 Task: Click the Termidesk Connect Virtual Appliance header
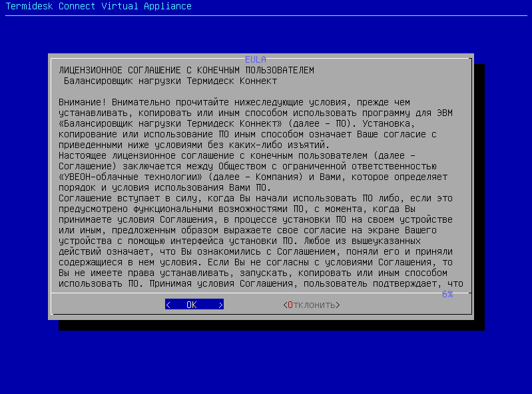99,6
